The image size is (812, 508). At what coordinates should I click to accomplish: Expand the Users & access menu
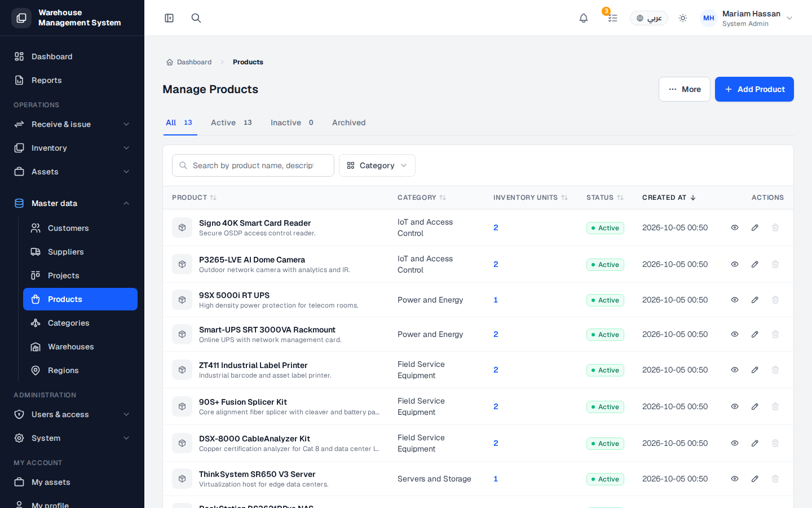tap(72, 414)
